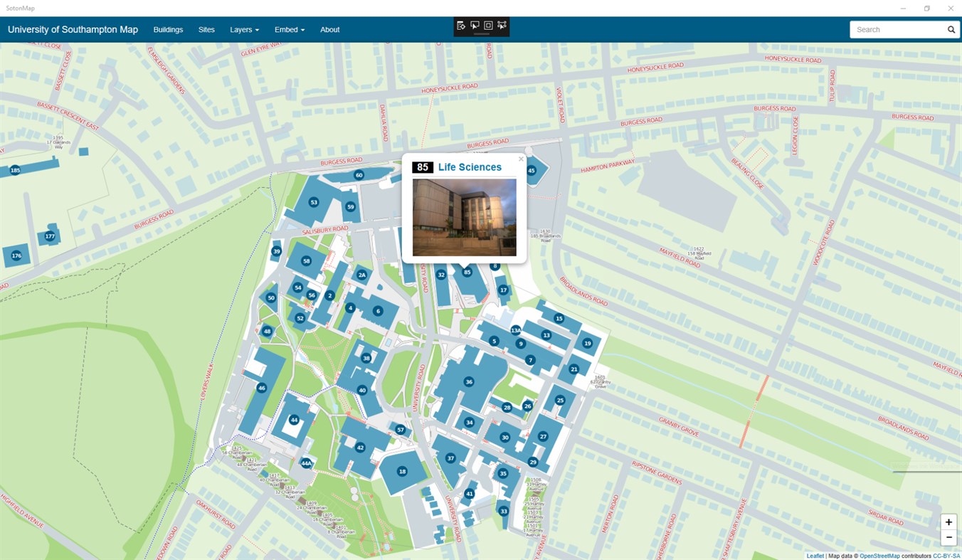The width and height of the screenshot is (962, 560).
Task: Zoom in using the plus control
Action: (948, 522)
